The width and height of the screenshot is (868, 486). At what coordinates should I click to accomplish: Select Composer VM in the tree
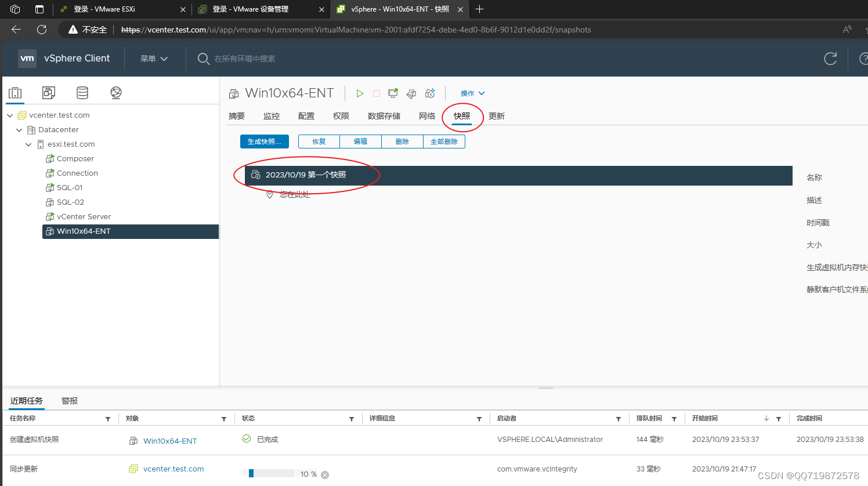click(x=75, y=159)
